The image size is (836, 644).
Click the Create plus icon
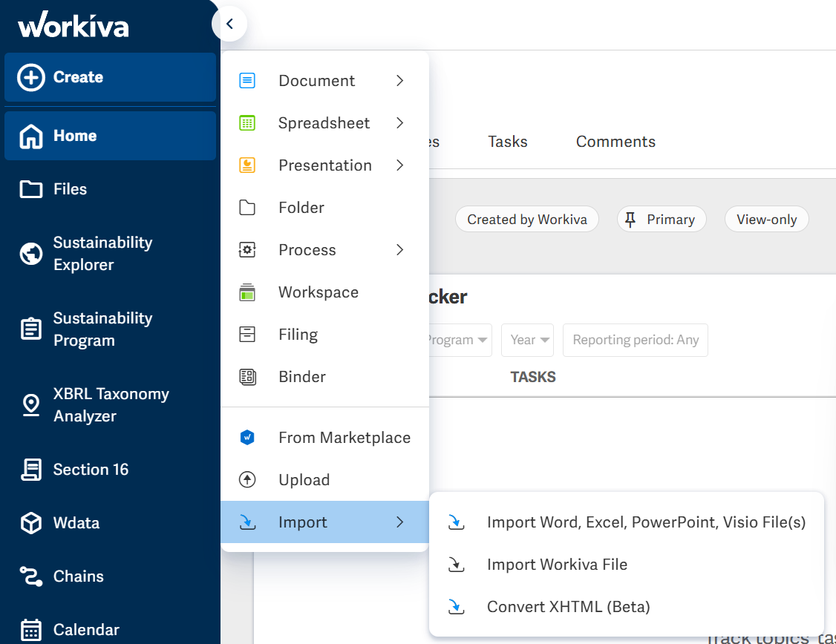click(x=31, y=77)
